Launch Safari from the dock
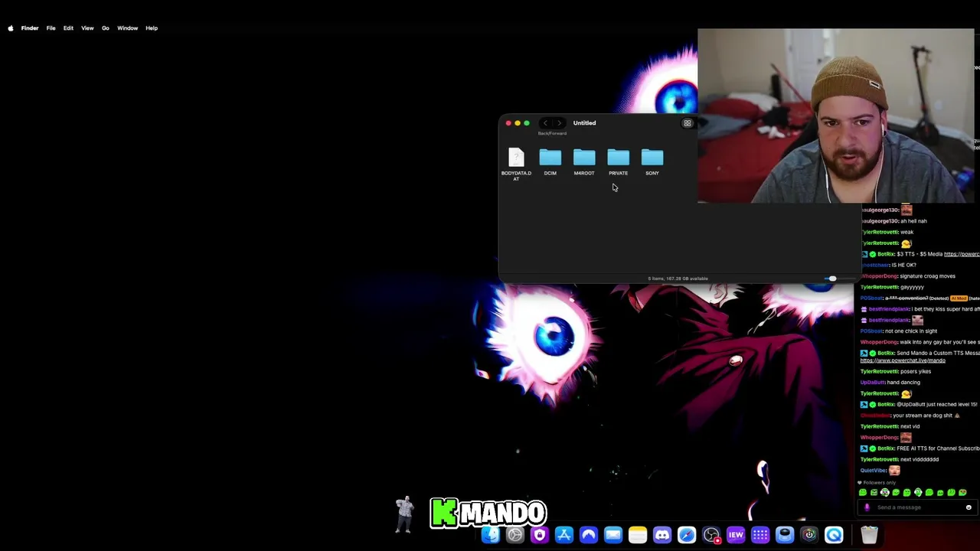 (687, 535)
